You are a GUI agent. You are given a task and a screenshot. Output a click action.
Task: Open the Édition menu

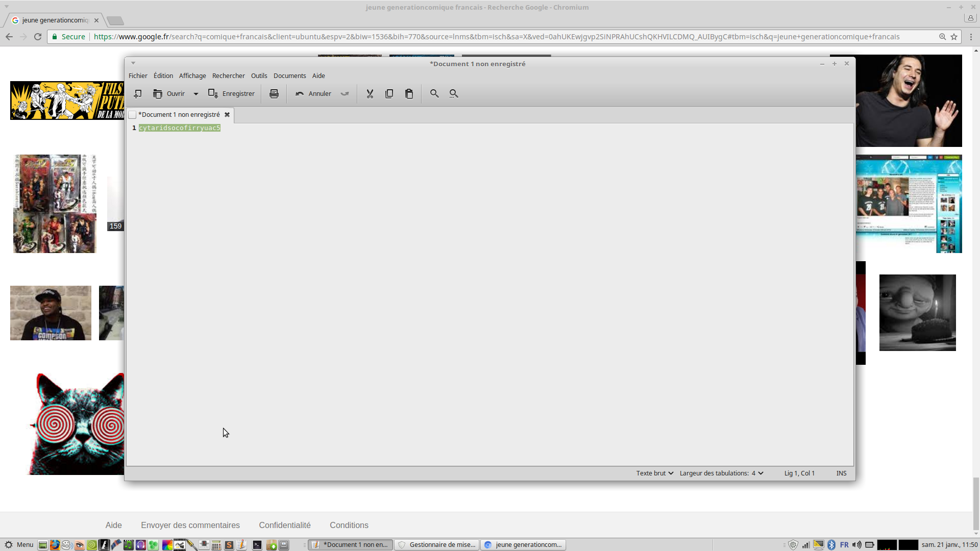click(x=163, y=76)
